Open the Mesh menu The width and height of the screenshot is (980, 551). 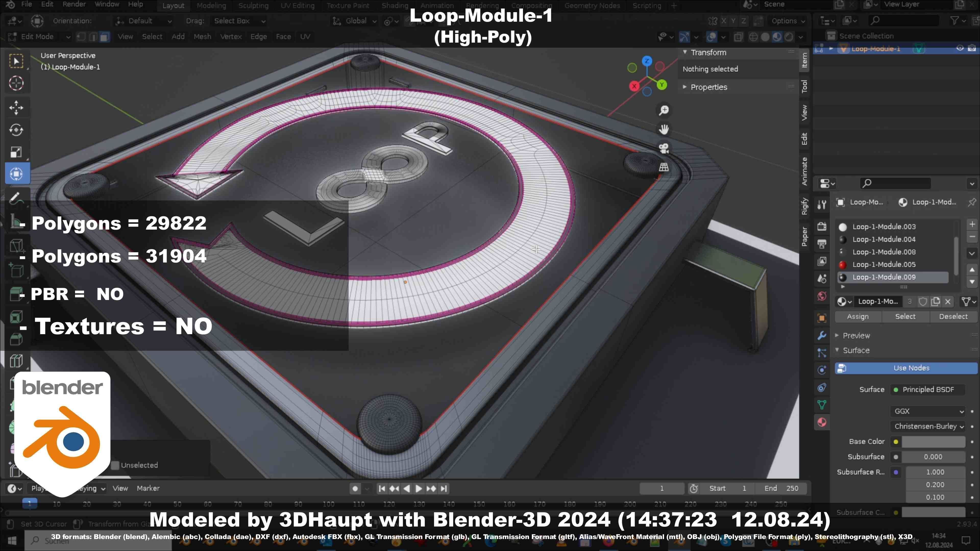coord(202,36)
